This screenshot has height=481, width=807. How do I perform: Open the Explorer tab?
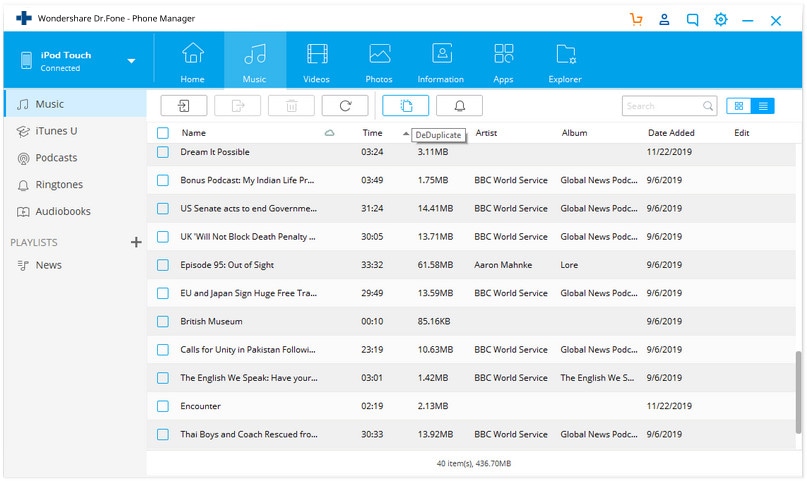tap(565, 62)
